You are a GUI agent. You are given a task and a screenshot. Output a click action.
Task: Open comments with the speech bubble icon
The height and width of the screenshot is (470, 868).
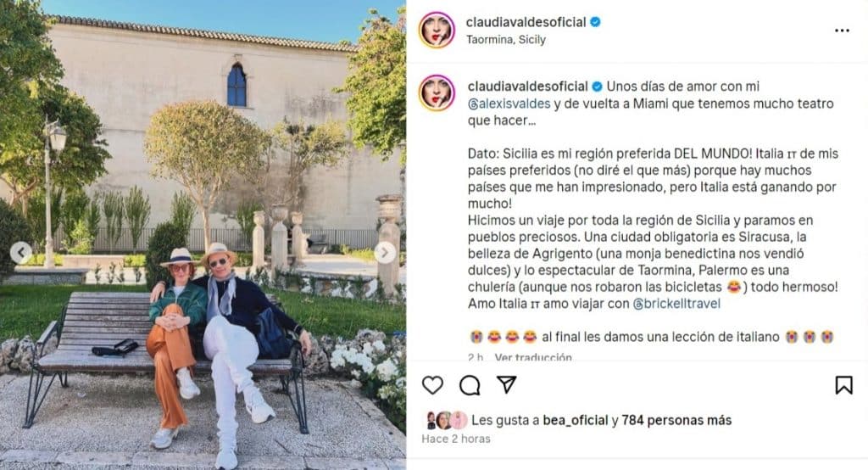click(x=470, y=384)
